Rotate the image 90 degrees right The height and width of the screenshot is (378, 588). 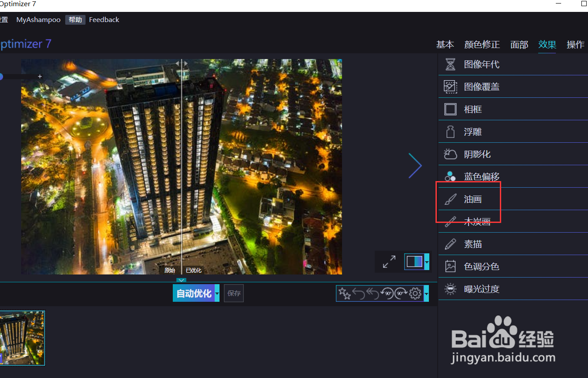click(x=400, y=293)
